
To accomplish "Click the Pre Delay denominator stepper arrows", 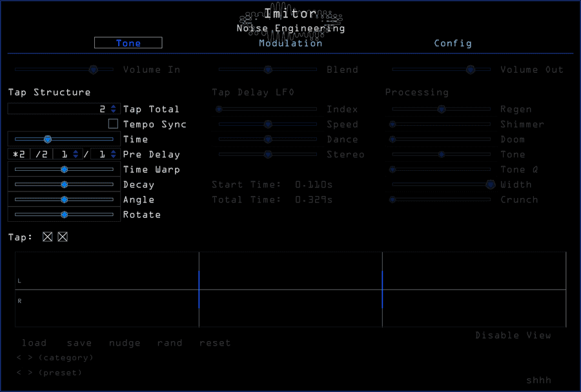I will coord(114,154).
